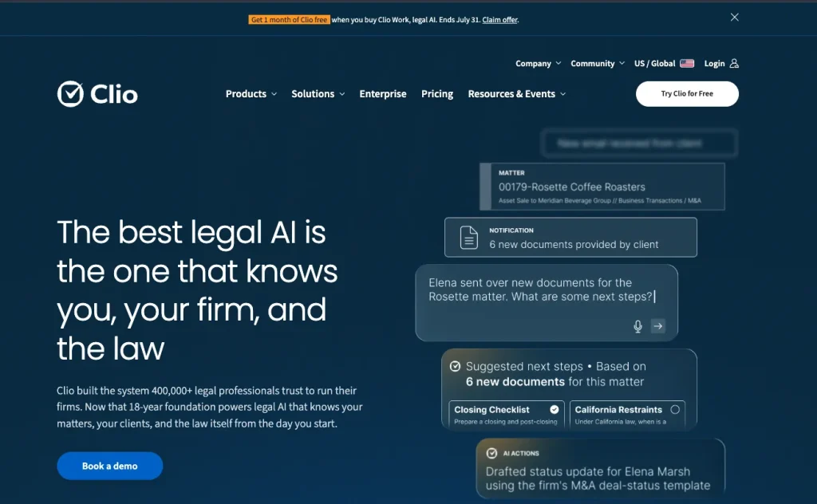Click the Login link
This screenshot has height=504, width=817.
pyautogui.click(x=721, y=64)
